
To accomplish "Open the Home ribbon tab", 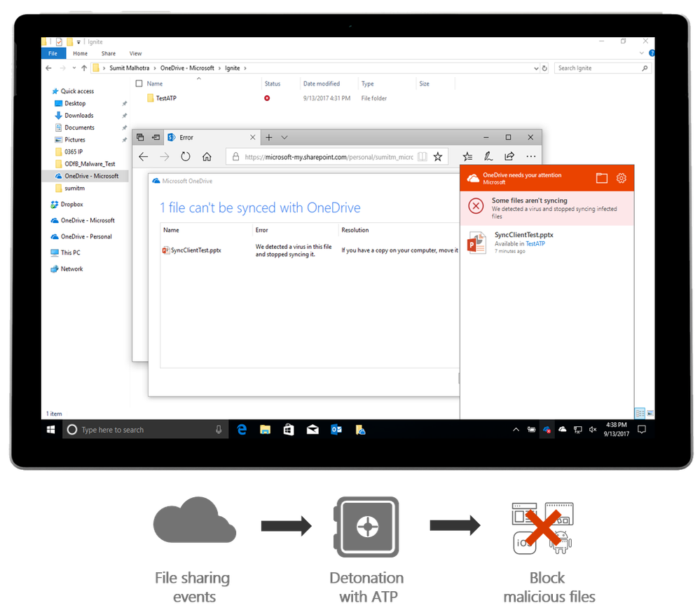I will pos(81,53).
